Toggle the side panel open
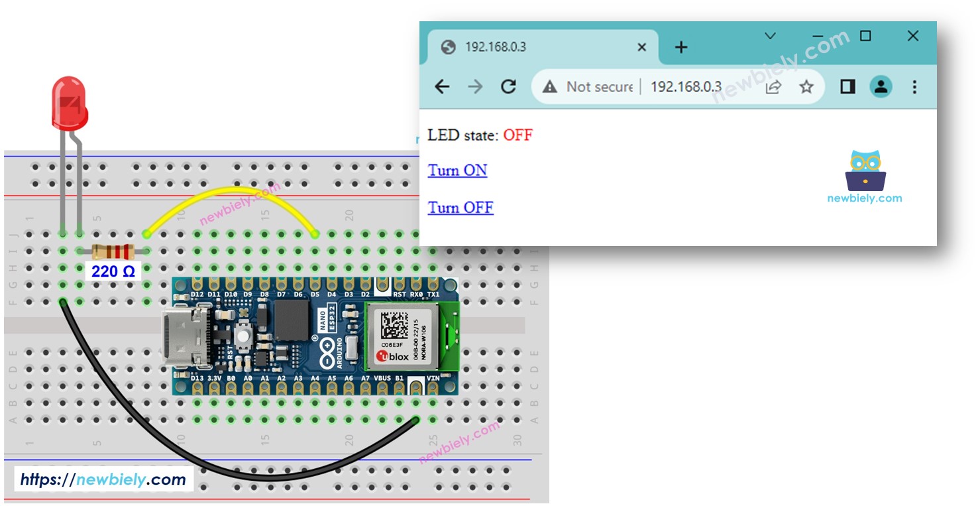 [847, 86]
